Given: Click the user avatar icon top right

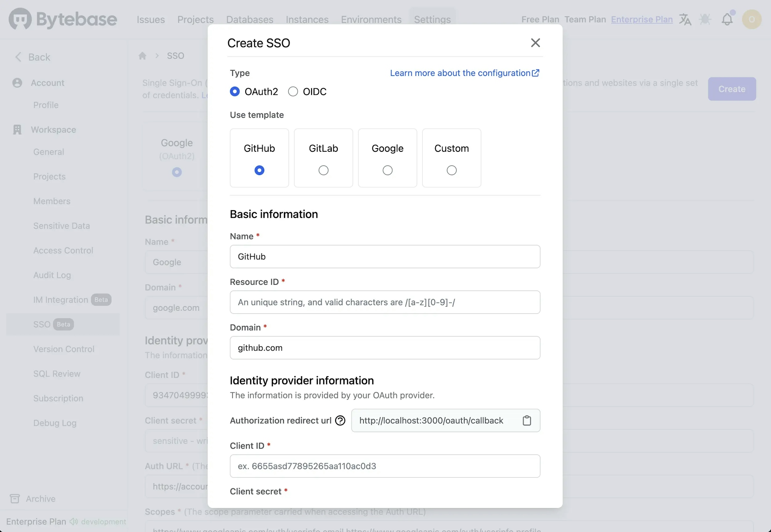Looking at the screenshot, I should pos(753,19).
